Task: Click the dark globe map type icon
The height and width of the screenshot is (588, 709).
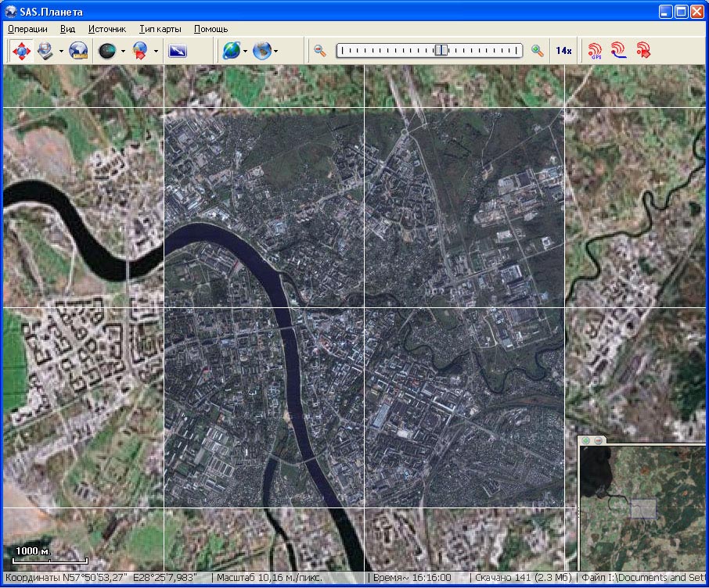Action: pyautogui.click(x=107, y=51)
